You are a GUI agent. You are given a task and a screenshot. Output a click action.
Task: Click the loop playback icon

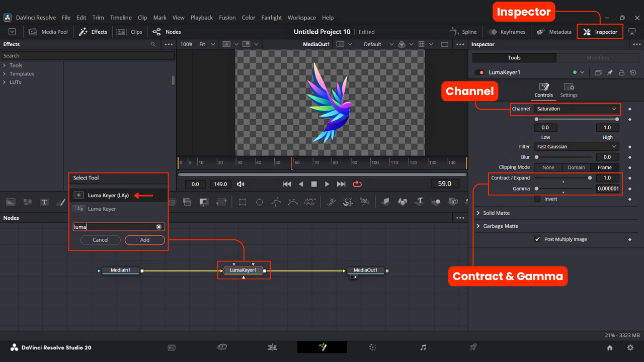coord(357,184)
